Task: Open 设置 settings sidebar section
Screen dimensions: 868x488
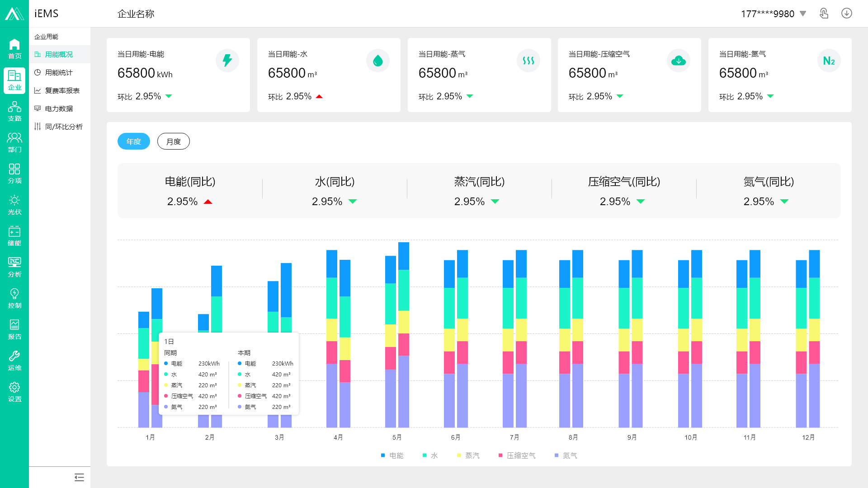Action: (x=14, y=392)
